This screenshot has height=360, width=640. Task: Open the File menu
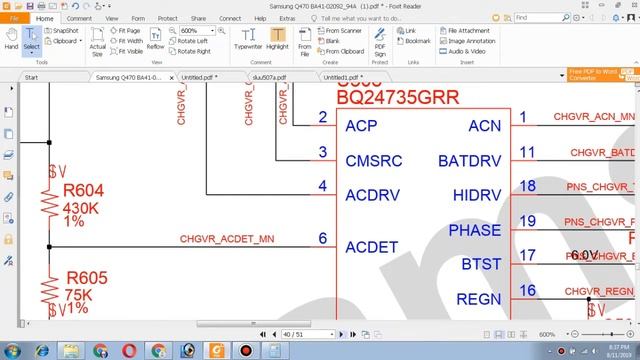tap(15, 18)
